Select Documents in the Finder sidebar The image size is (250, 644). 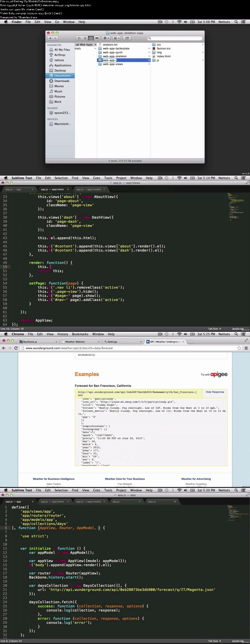tap(60, 76)
